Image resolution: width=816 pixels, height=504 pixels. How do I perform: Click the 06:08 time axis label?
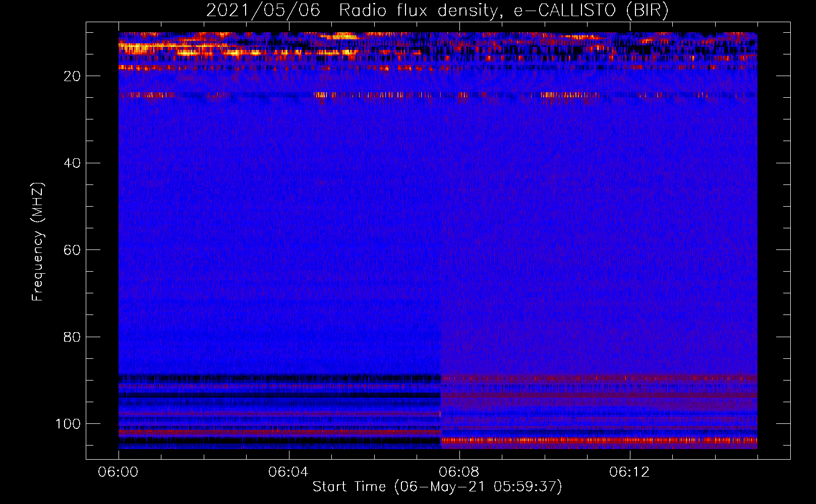458,472
